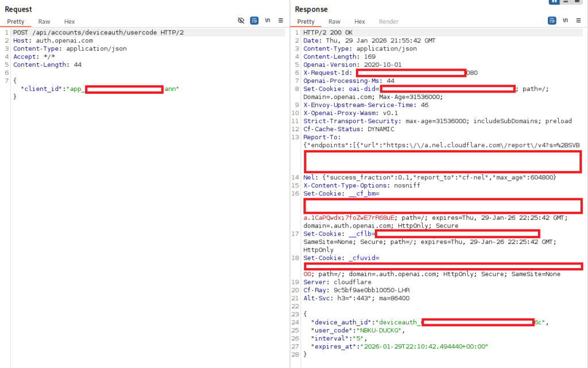Show non-printable characters (\n) in Response panel

(565, 20)
